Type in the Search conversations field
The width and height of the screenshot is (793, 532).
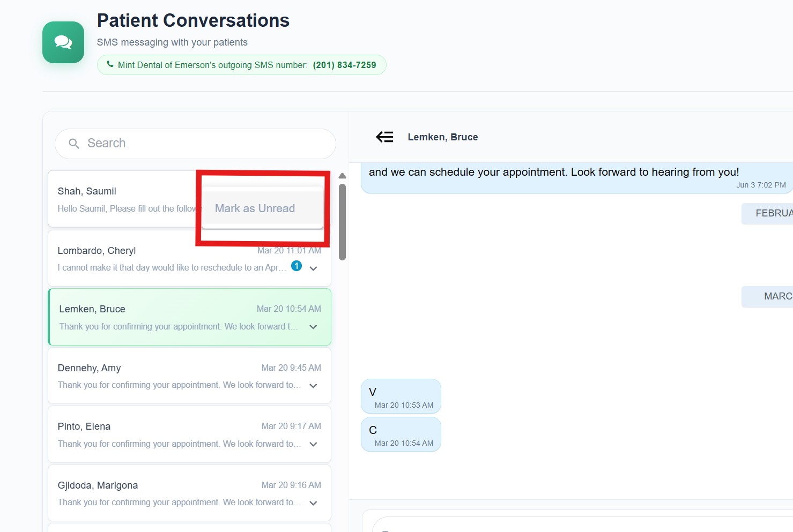[x=204, y=144]
